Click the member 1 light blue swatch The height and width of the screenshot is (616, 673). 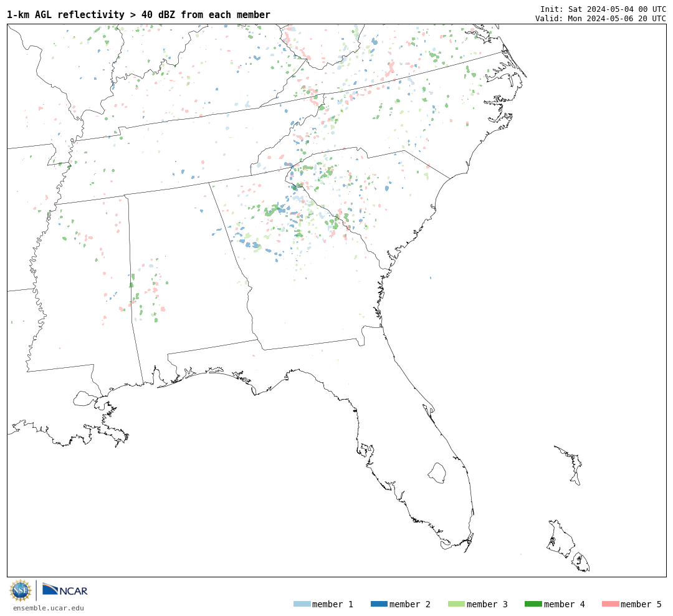pos(302,604)
